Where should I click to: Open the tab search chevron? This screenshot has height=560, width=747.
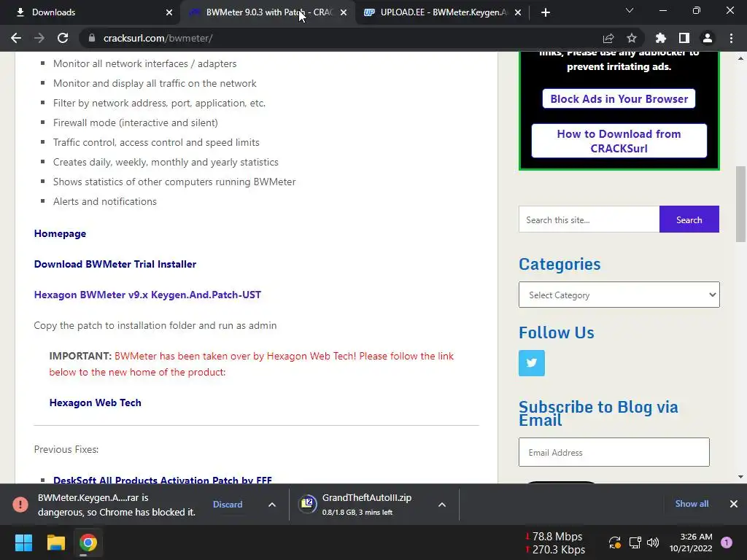(630, 10)
